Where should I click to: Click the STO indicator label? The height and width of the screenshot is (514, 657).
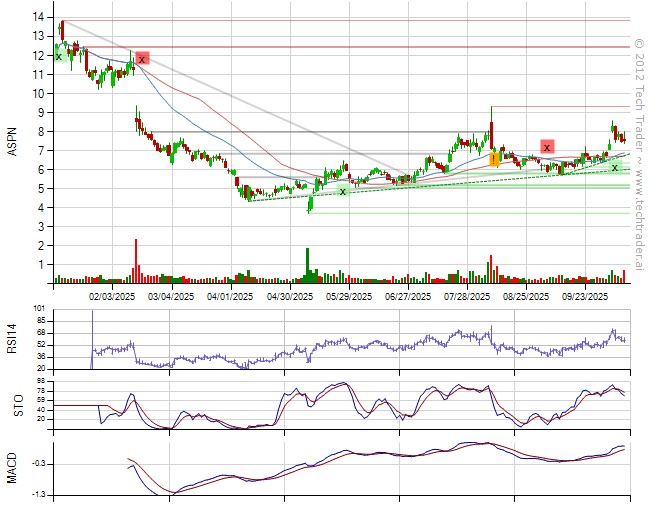click(x=12, y=404)
